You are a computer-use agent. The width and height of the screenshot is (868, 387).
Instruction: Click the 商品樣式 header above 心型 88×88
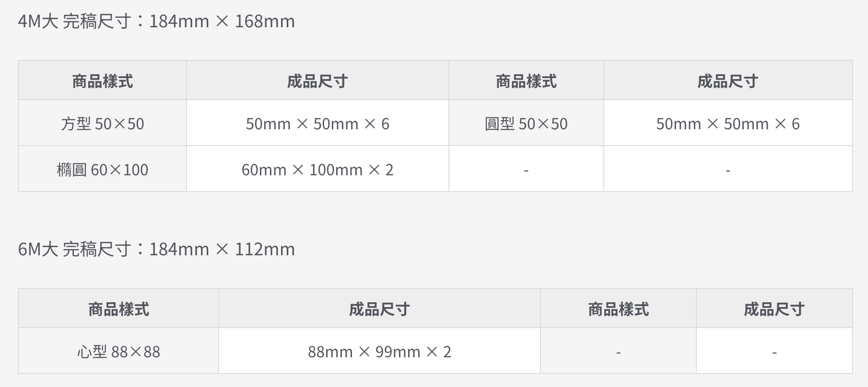tap(118, 309)
